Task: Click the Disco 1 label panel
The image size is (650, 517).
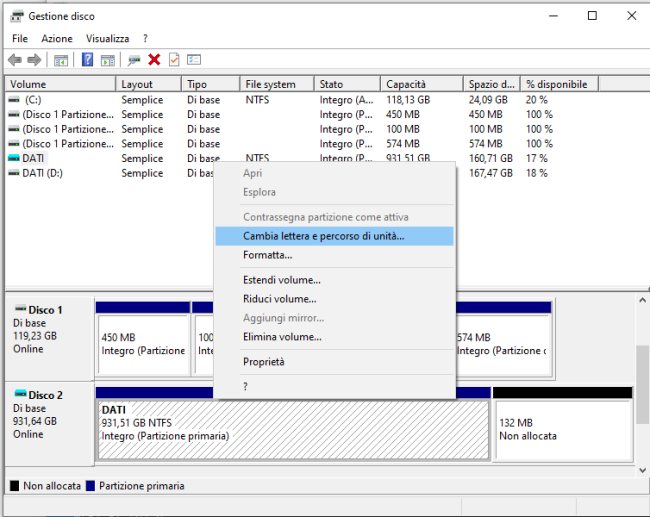Action: pos(49,338)
